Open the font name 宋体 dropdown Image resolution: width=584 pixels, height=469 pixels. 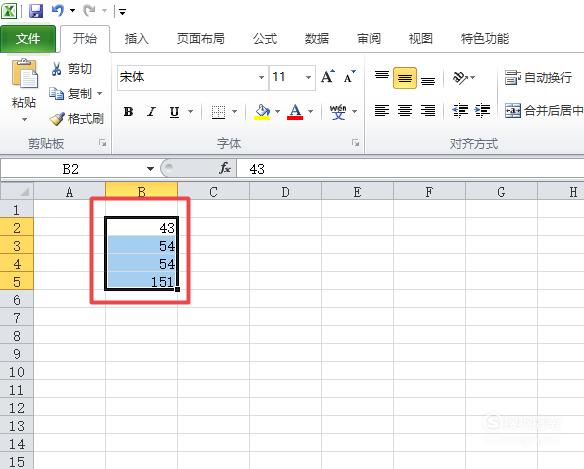click(261, 77)
